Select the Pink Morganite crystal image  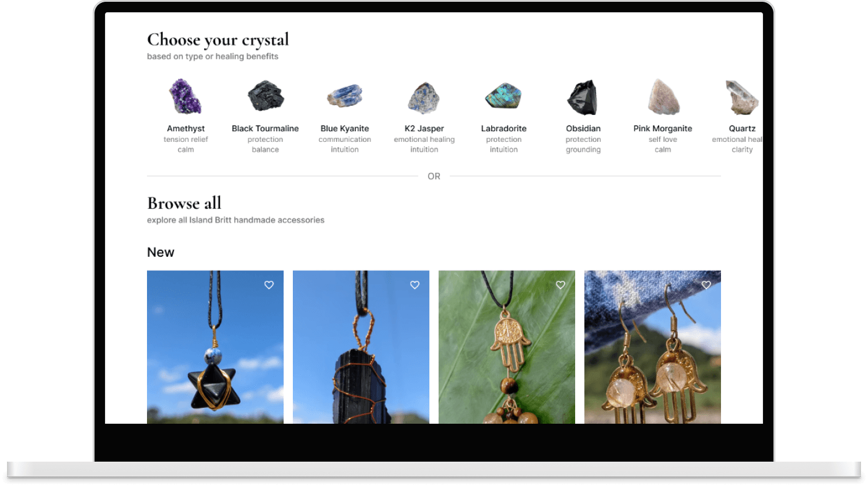coord(663,97)
